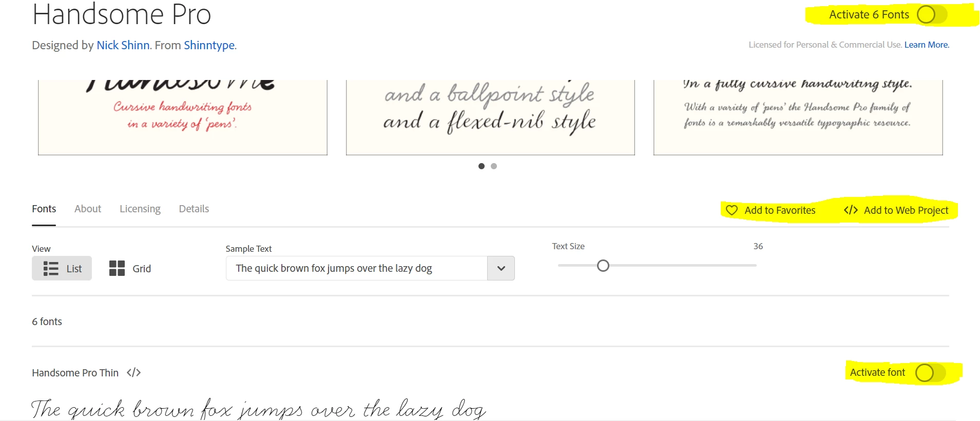
Task: Open the Nick Shinn designer link
Action: click(123, 45)
